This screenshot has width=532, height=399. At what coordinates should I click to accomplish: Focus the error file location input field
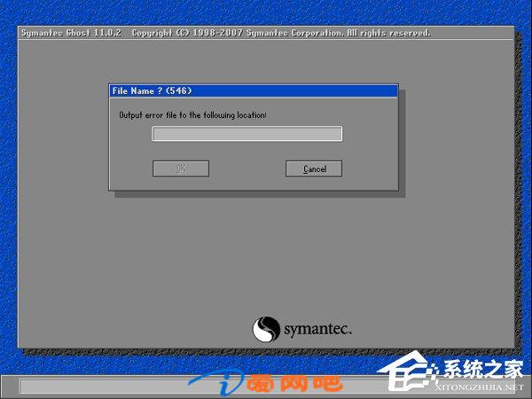tap(247, 133)
